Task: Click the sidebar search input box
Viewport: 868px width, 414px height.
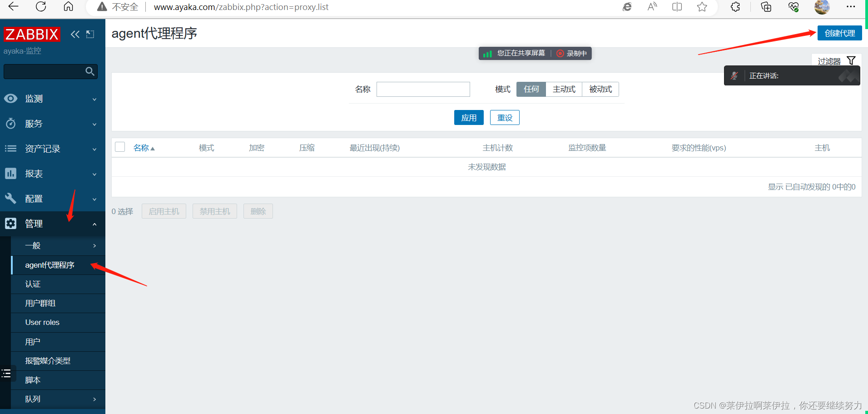Action: point(50,71)
